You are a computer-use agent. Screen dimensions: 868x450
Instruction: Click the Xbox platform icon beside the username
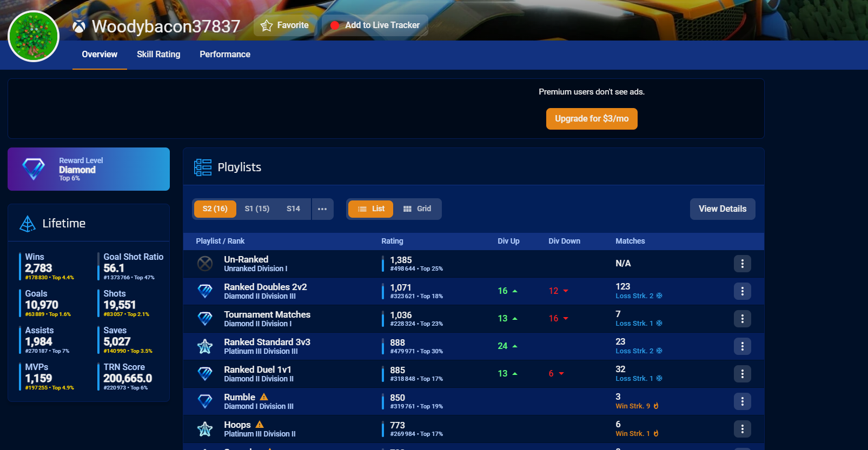pyautogui.click(x=79, y=26)
